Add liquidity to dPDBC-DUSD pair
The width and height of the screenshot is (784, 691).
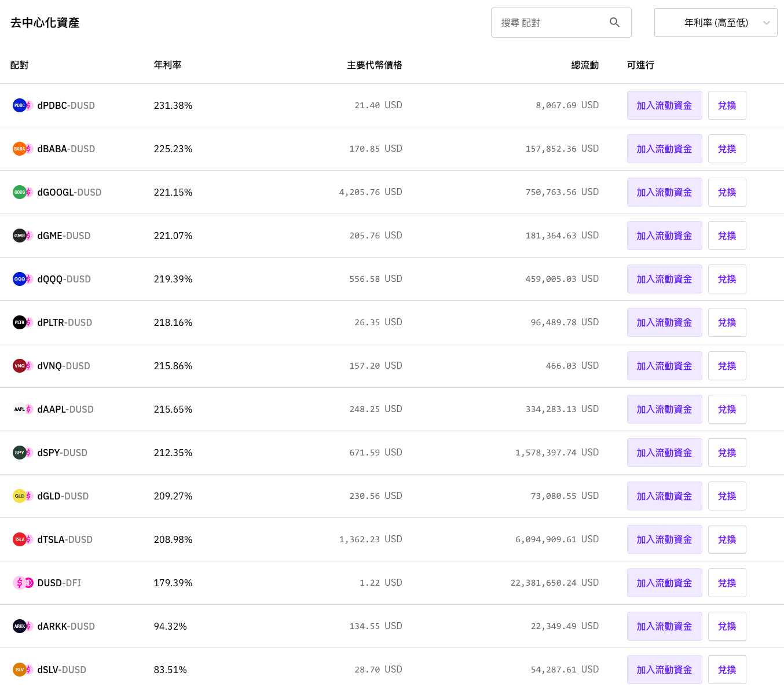[x=664, y=105]
